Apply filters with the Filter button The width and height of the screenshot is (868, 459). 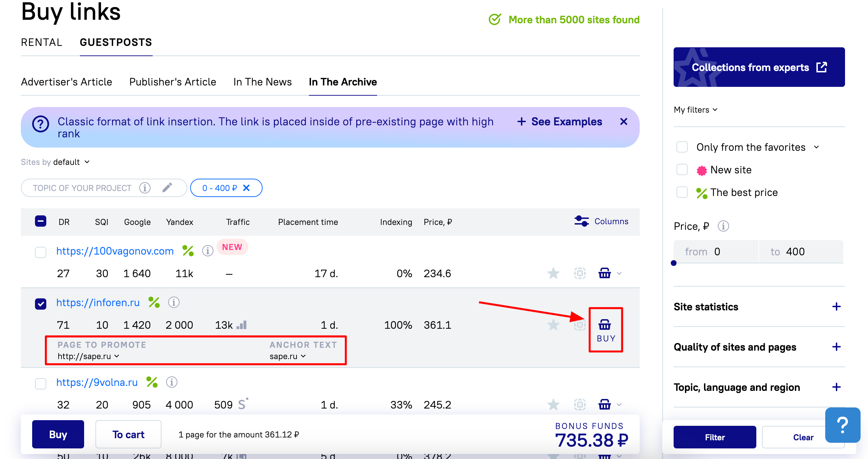point(715,437)
